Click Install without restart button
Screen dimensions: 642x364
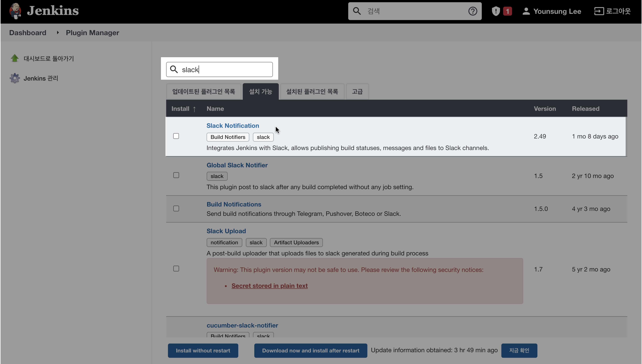[x=203, y=350]
